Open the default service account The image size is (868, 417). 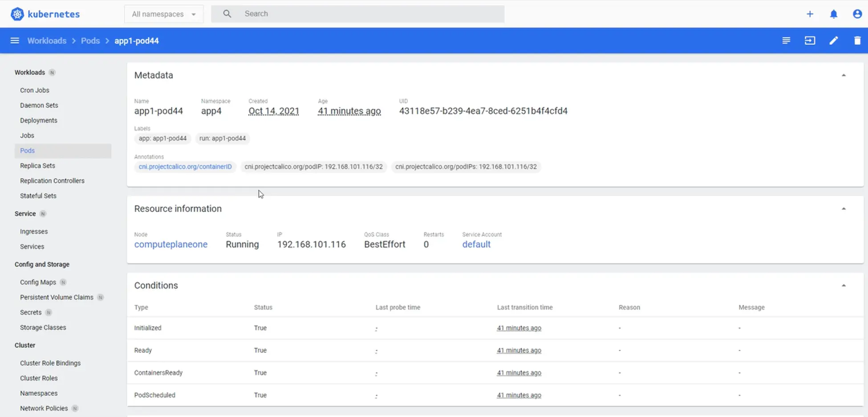476,244
